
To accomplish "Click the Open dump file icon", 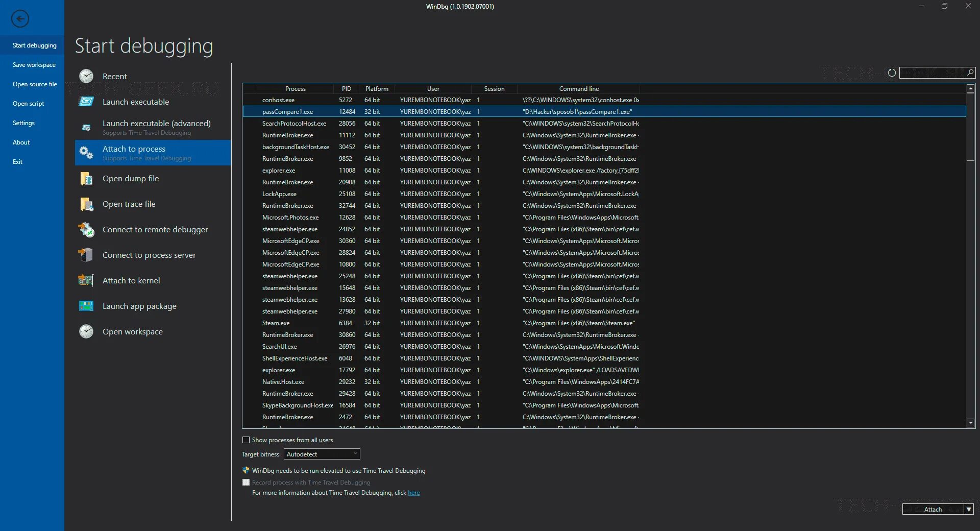I will point(86,178).
